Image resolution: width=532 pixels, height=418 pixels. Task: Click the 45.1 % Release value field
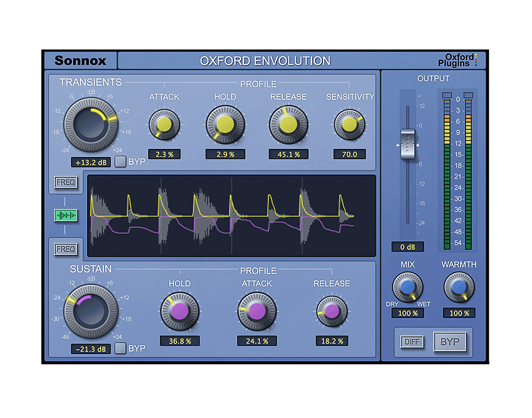tap(289, 153)
